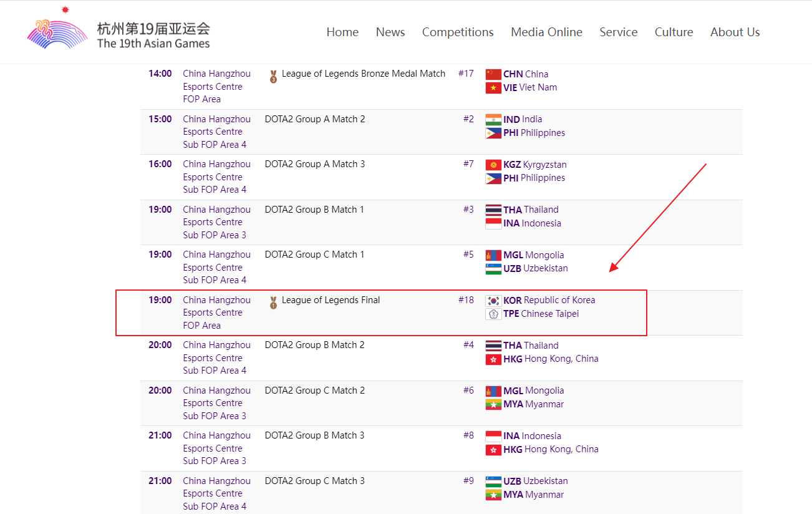Click the Kyrgyzstan flag icon
This screenshot has height=514, width=812.
tap(493, 165)
